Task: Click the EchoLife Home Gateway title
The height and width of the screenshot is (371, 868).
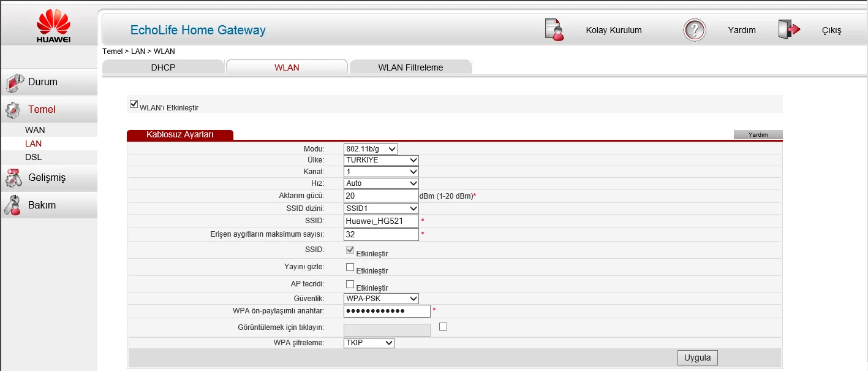Action: (x=198, y=30)
